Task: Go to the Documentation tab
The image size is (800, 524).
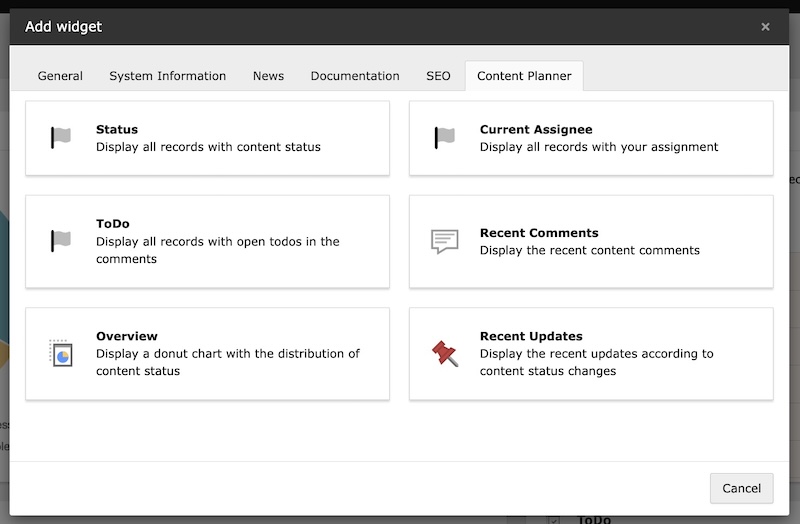Action: 354,76
